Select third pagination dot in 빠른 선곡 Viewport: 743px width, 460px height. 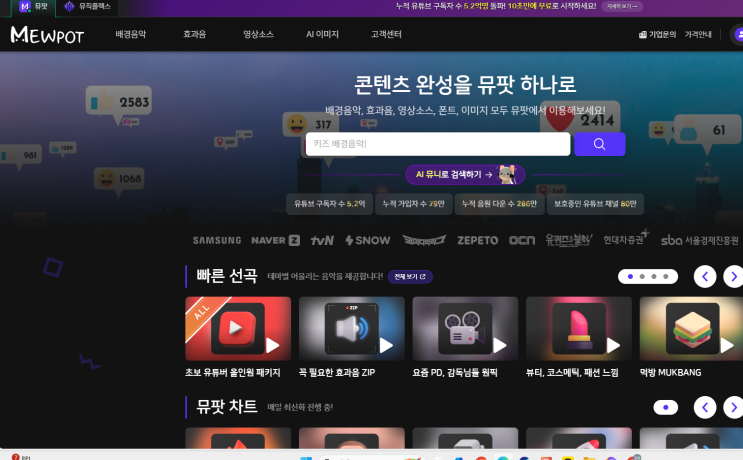(654, 277)
